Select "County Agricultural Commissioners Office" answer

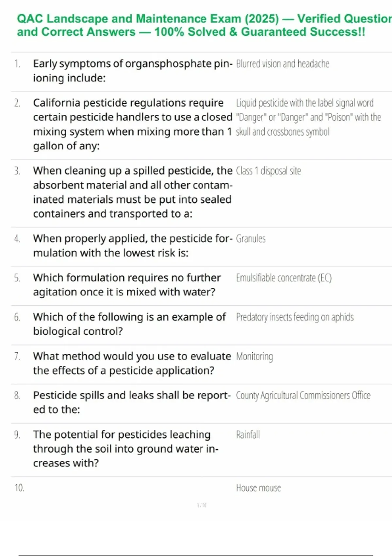point(303,395)
